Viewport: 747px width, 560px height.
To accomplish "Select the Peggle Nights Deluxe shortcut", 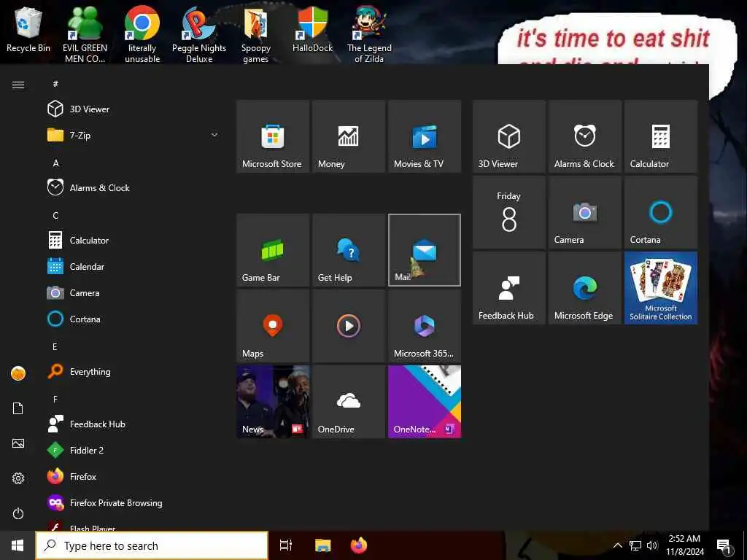I will pos(199,34).
